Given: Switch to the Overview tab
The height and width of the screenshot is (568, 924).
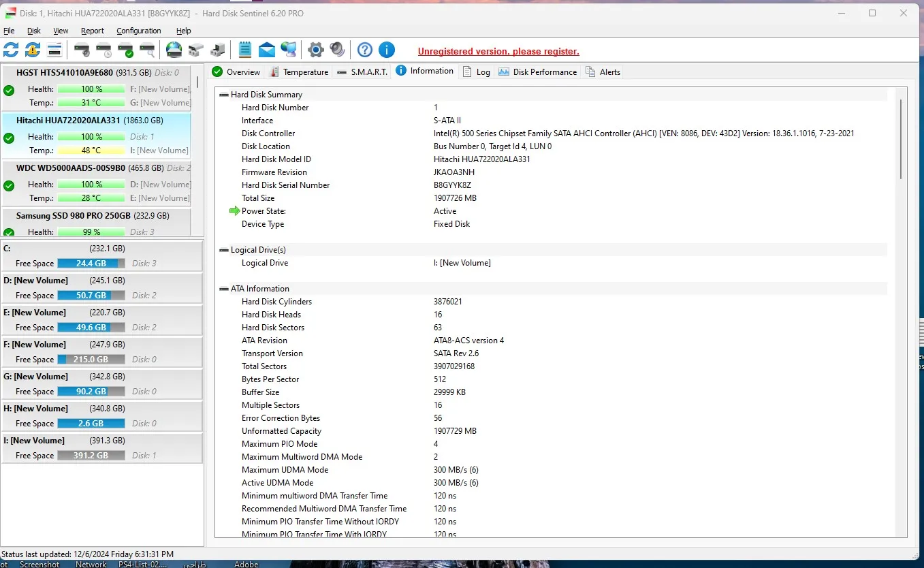Looking at the screenshot, I should pos(236,72).
